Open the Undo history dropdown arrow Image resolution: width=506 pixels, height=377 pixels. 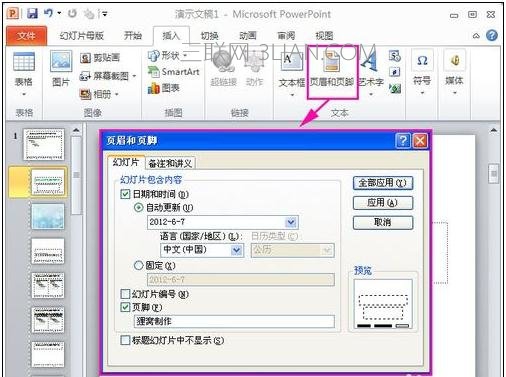pos(59,13)
